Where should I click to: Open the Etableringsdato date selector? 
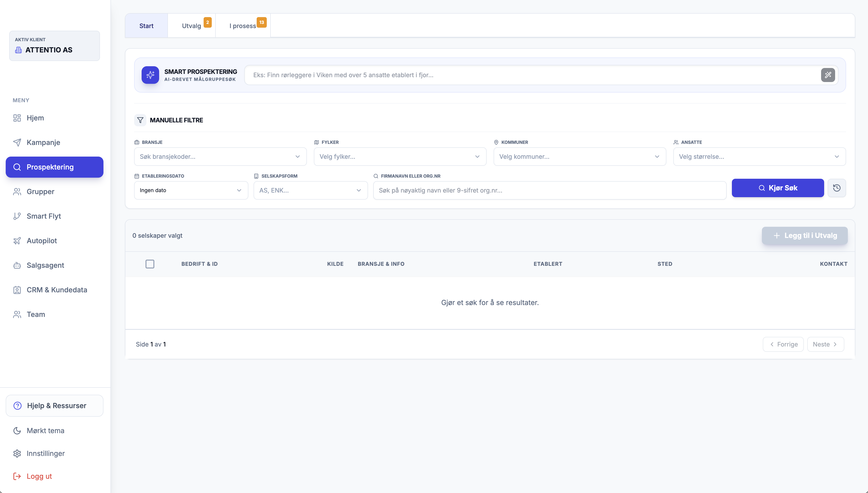coord(190,190)
